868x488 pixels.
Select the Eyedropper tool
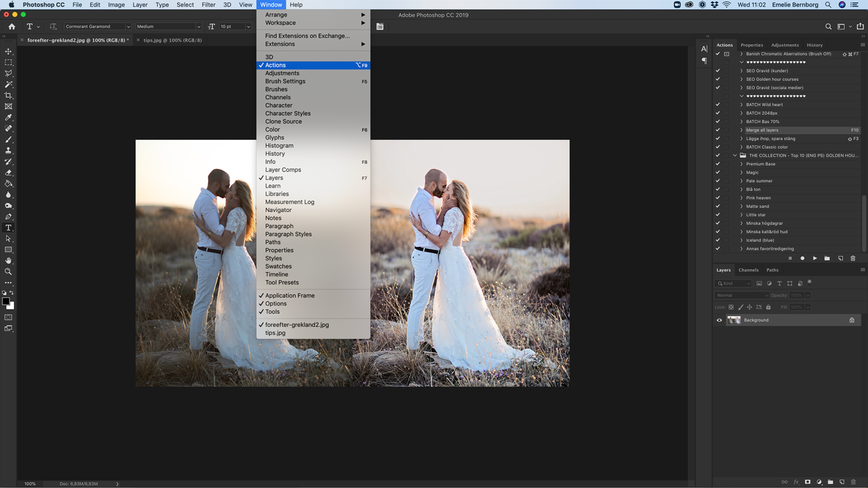[9, 117]
